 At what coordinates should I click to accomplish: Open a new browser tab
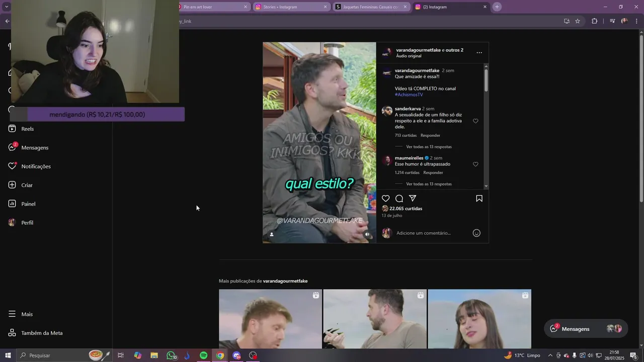tap(497, 7)
